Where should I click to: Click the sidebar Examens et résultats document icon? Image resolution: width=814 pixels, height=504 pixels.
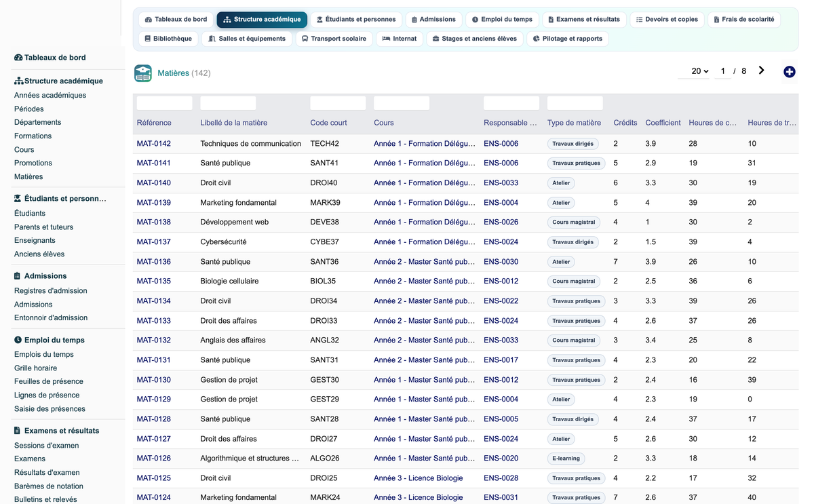18,431
